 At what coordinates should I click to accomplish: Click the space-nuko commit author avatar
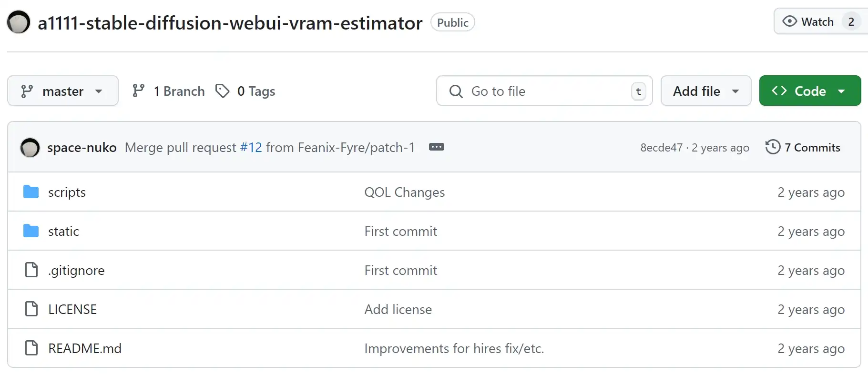tap(30, 148)
